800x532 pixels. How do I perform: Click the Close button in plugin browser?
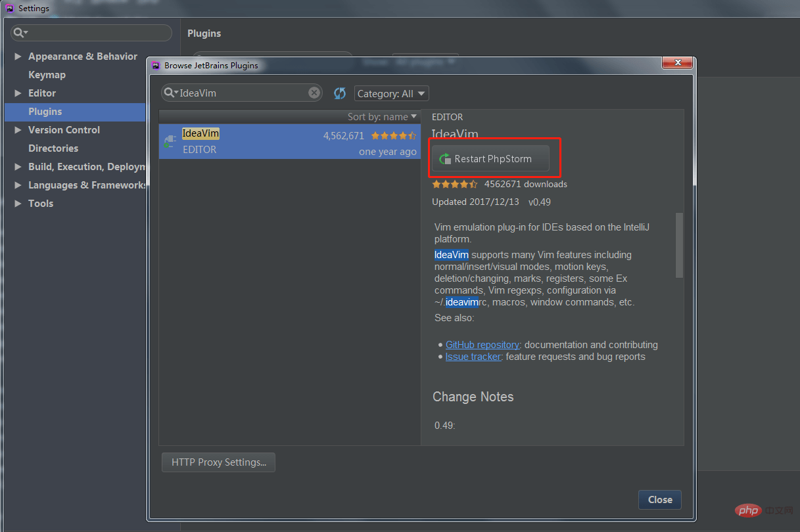(x=660, y=500)
